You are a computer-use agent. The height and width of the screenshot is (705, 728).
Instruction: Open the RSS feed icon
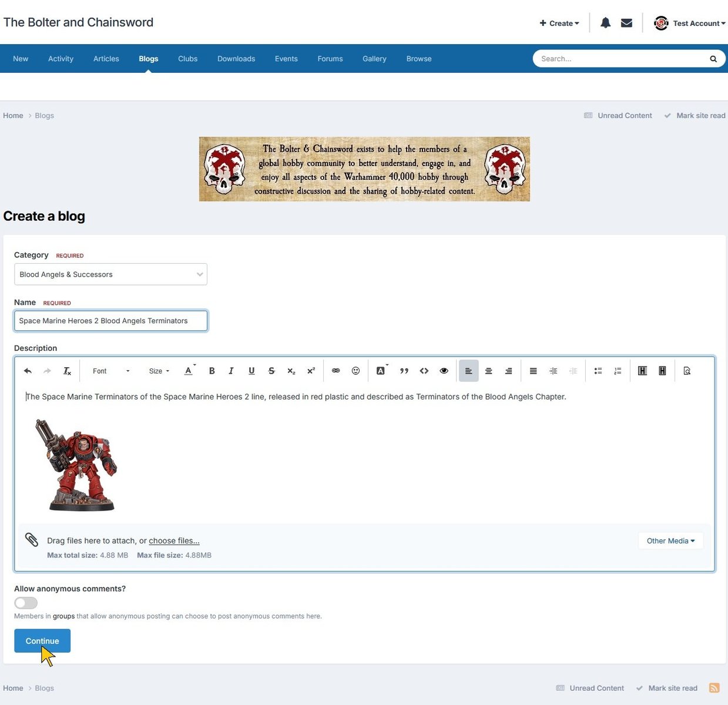[714, 688]
